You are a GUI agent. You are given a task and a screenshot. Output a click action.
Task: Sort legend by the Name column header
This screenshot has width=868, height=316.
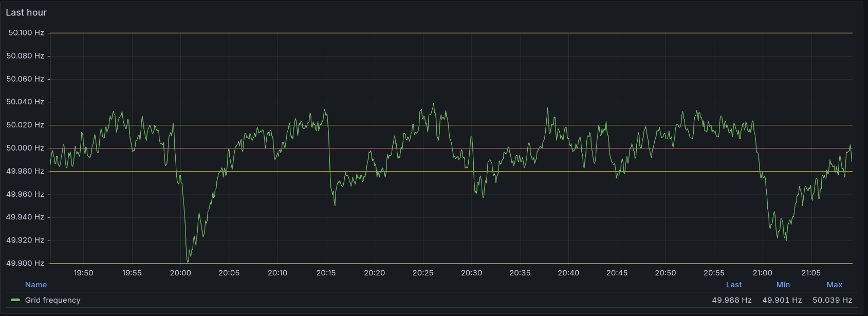pos(36,285)
